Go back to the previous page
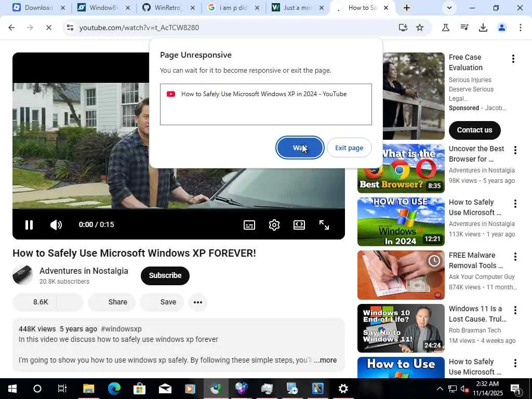This screenshot has width=532, height=399. [x=11, y=28]
